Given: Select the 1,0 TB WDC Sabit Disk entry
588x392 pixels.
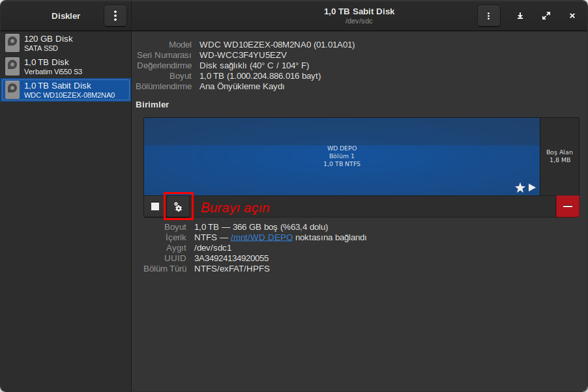Looking at the screenshot, I should tap(66, 90).
